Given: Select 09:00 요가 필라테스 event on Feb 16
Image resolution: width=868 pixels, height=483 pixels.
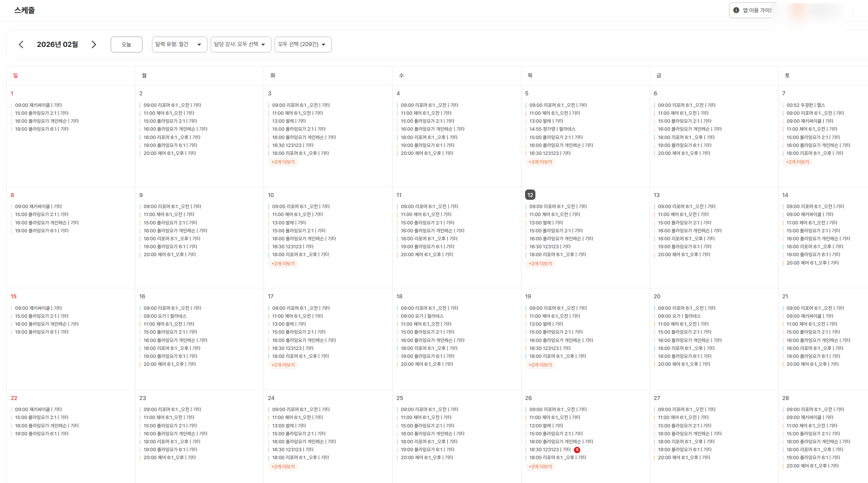Looking at the screenshot, I should coord(165,316).
